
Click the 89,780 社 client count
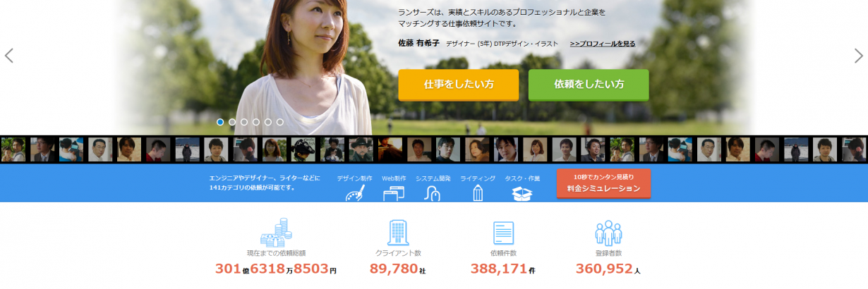point(398,269)
